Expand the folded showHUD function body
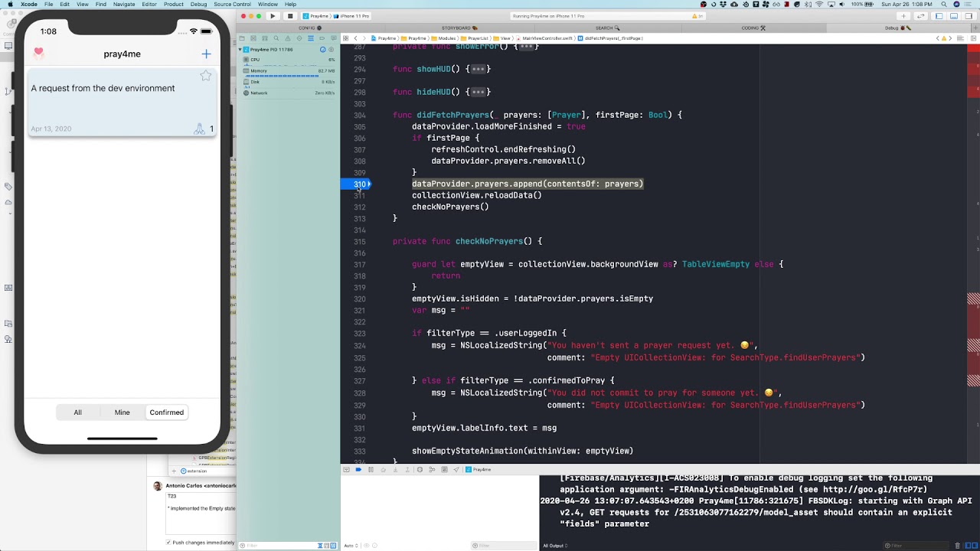Screen dimensions: 980x551 (x=478, y=70)
